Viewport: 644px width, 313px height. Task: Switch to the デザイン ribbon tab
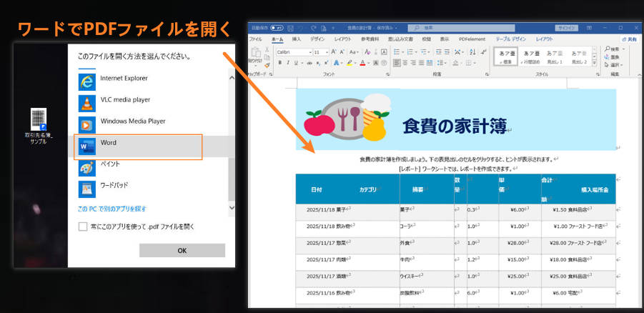pyautogui.click(x=317, y=39)
